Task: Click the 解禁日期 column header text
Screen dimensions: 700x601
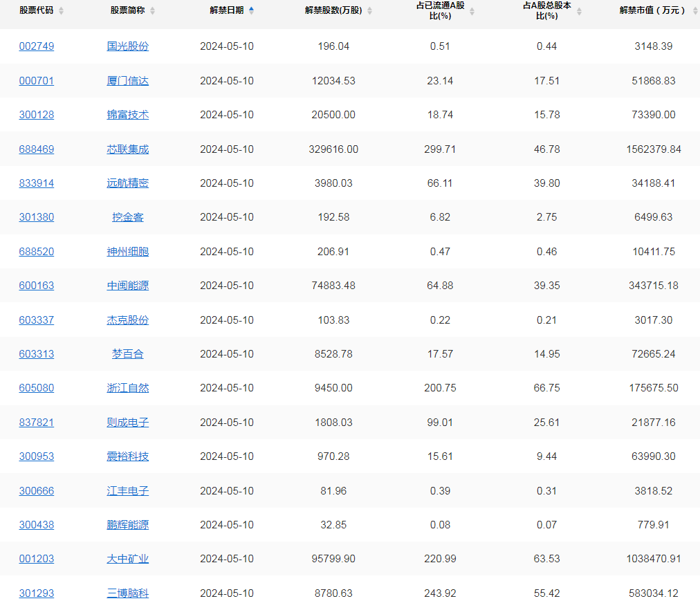Action: [227, 10]
